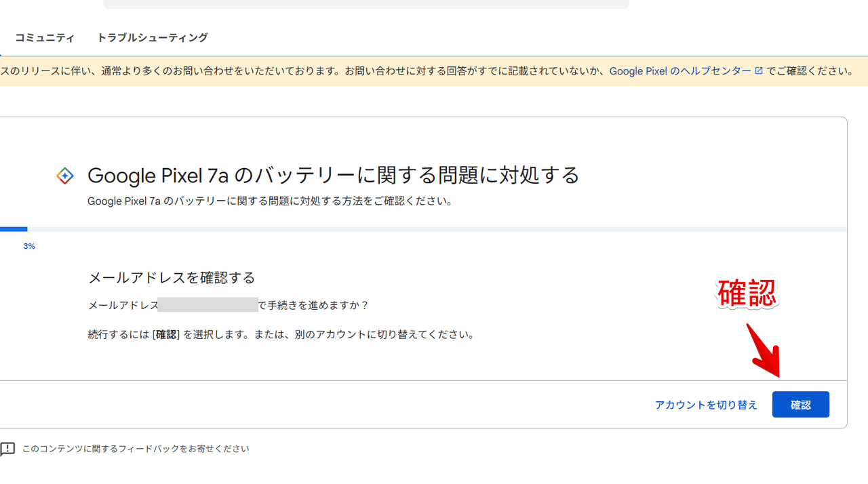Screen dimensions: 868x484
Task: Click the feedback exclamation icon
Action: pos(7,449)
